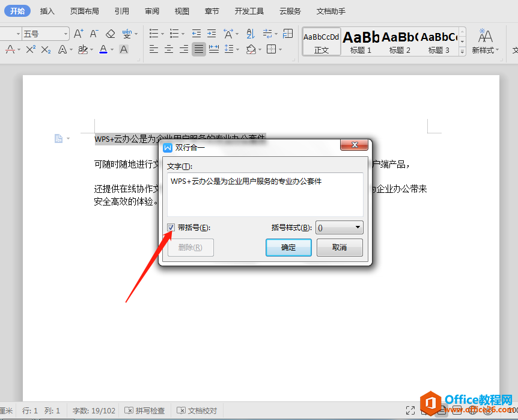Select the 标题 3 style
The image size is (518, 420).
(x=439, y=41)
